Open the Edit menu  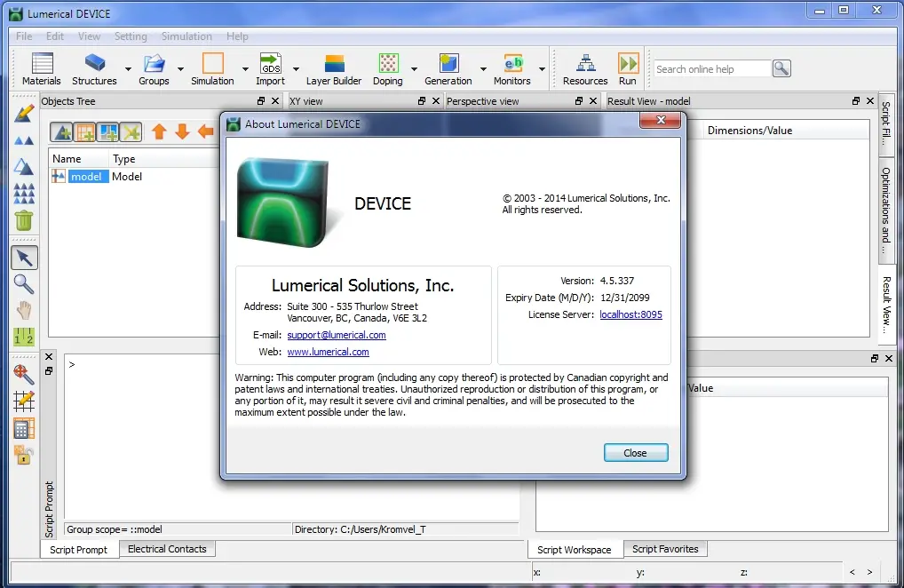pyautogui.click(x=55, y=36)
